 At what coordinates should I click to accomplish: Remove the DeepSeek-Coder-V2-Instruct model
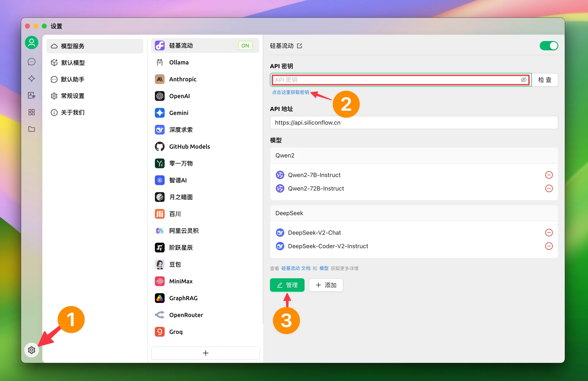click(x=549, y=246)
